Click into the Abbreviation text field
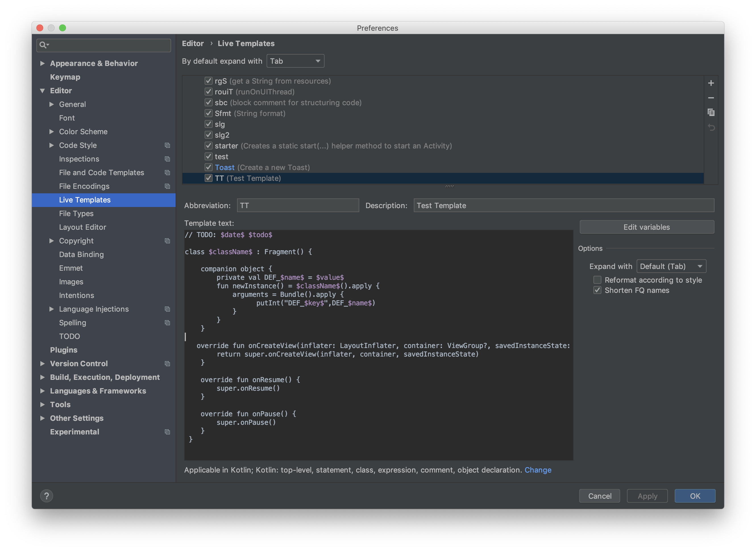Image resolution: width=756 pixels, height=551 pixels. 298,206
